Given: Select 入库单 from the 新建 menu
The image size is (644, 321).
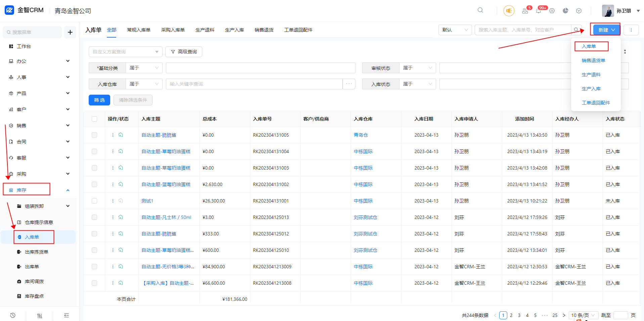Looking at the screenshot, I should click(589, 46).
